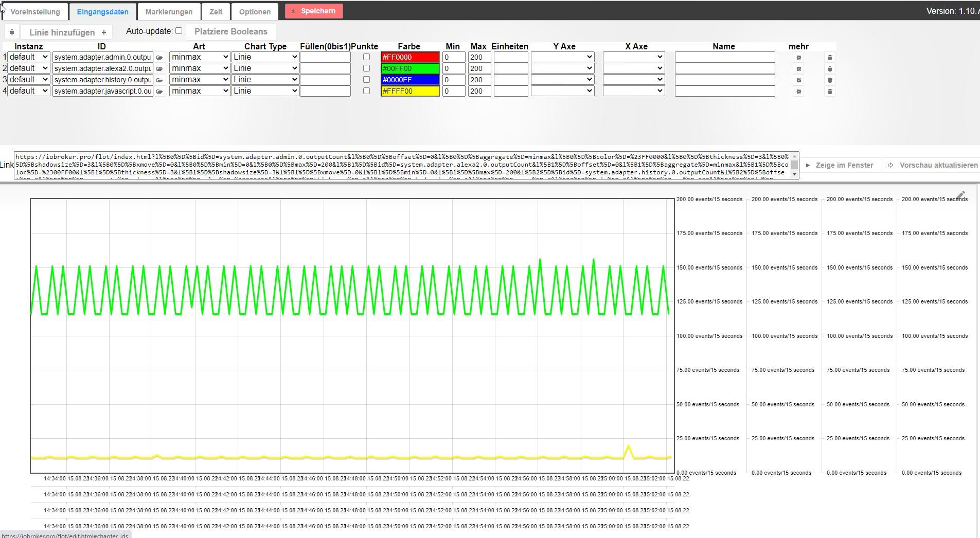Open Instanz dropdown for line 1
The height and width of the screenshot is (538, 980).
click(x=28, y=57)
